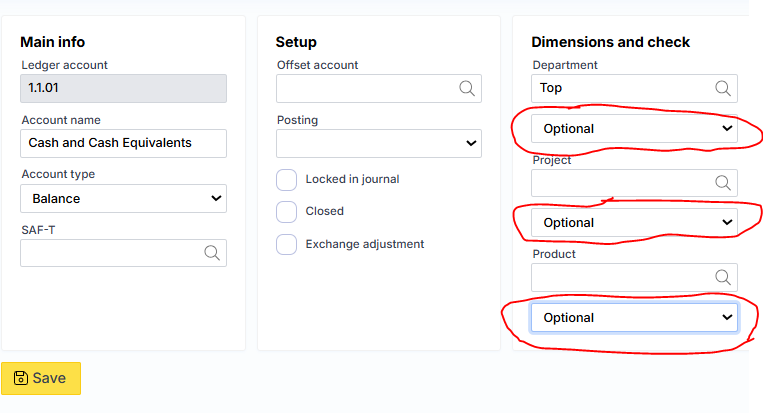Click the Account name text field
Image resolution: width=763 pixels, height=413 pixels.
123,143
